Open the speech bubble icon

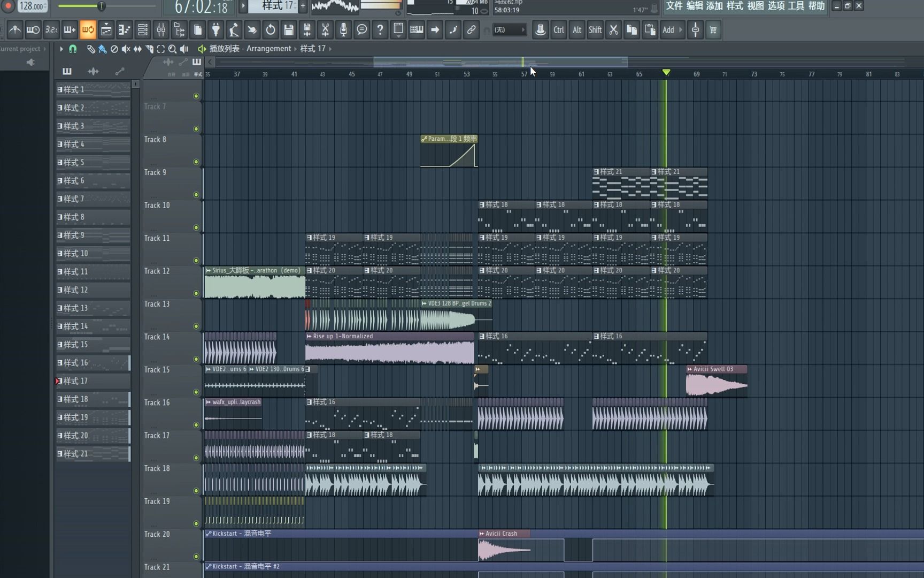pos(362,30)
